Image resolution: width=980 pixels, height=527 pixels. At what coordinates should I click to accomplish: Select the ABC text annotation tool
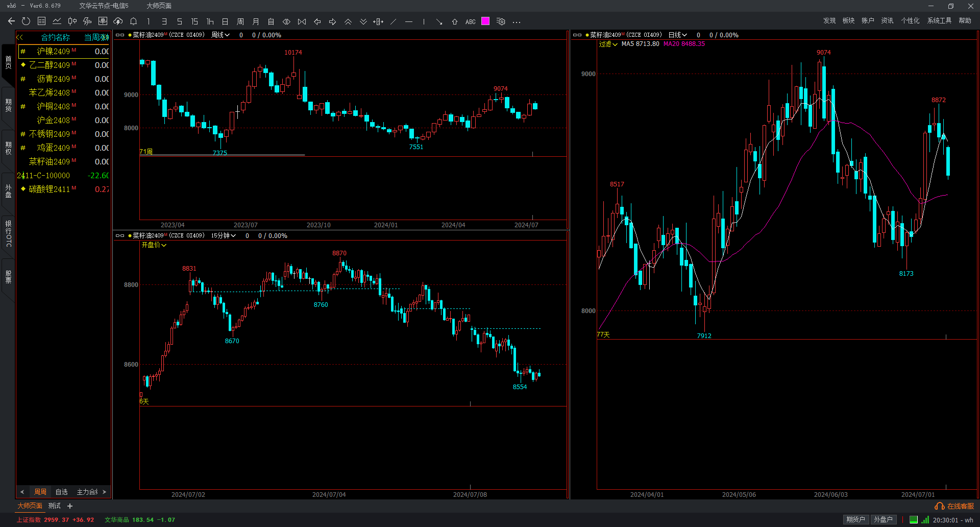(470, 21)
